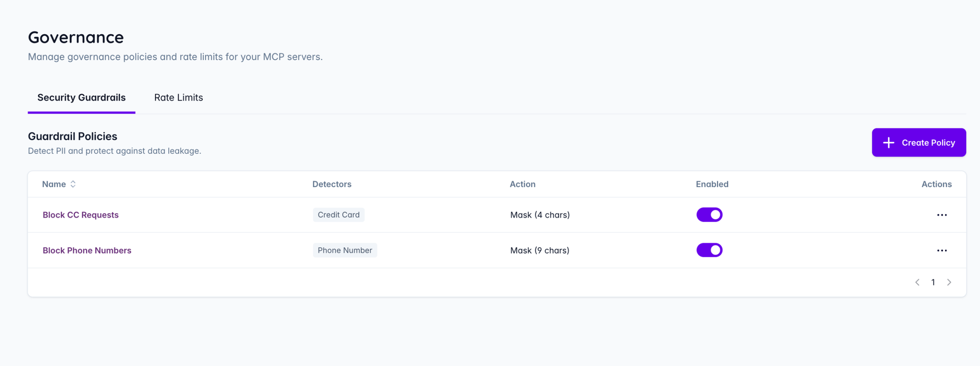Open actions menu for Block CC Requests
980x366 pixels.
[942, 215]
